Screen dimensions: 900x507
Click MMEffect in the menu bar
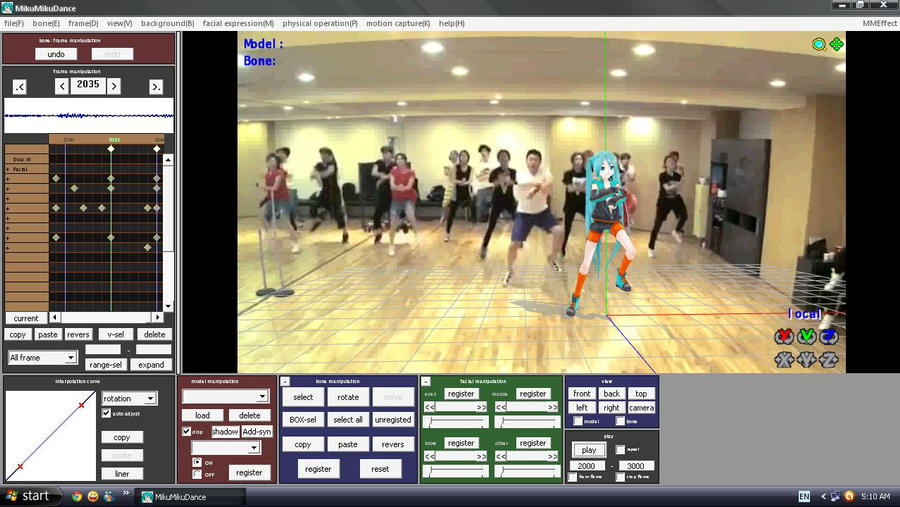pyautogui.click(x=879, y=24)
